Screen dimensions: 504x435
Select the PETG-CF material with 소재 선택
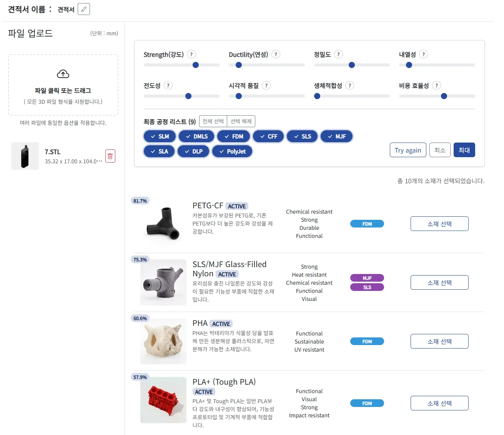point(439,224)
